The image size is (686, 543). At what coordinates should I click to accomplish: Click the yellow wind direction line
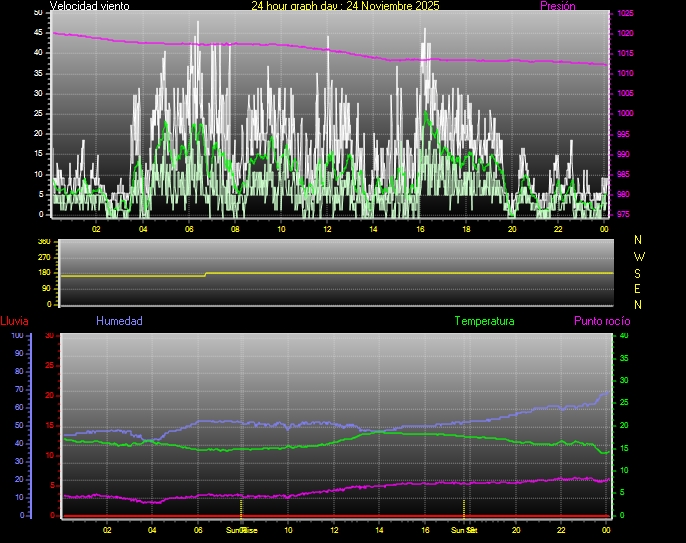pyautogui.click(x=400, y=272)
